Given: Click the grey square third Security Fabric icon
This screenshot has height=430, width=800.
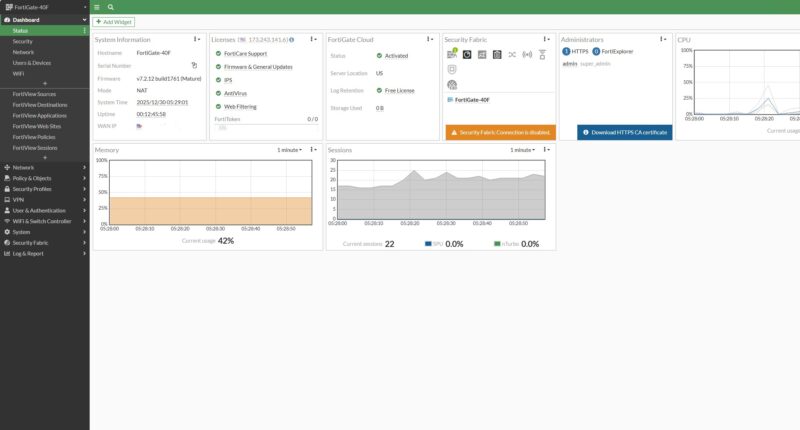Looking at the screenshot, I should click(x=482, y=55).
